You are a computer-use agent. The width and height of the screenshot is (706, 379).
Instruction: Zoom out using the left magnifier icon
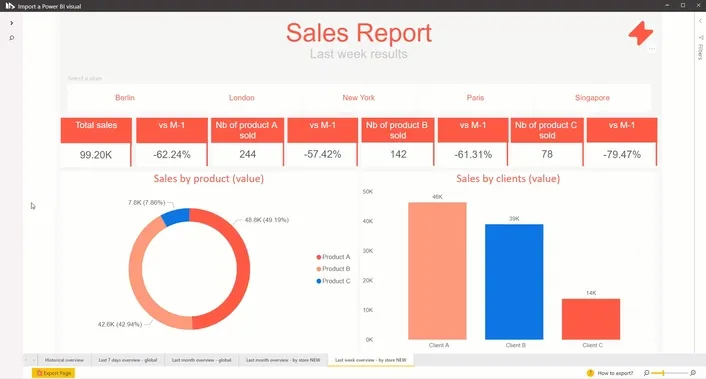647,373
